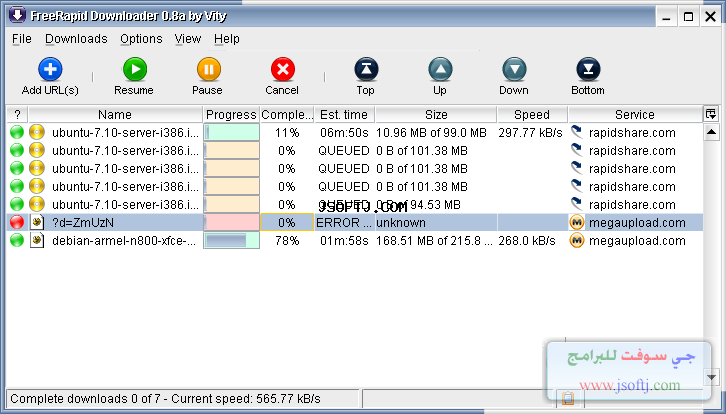Screen dimensions: 726x414
Task: Click green status icon of 11% ubuntu row
Action: point(17,132)
